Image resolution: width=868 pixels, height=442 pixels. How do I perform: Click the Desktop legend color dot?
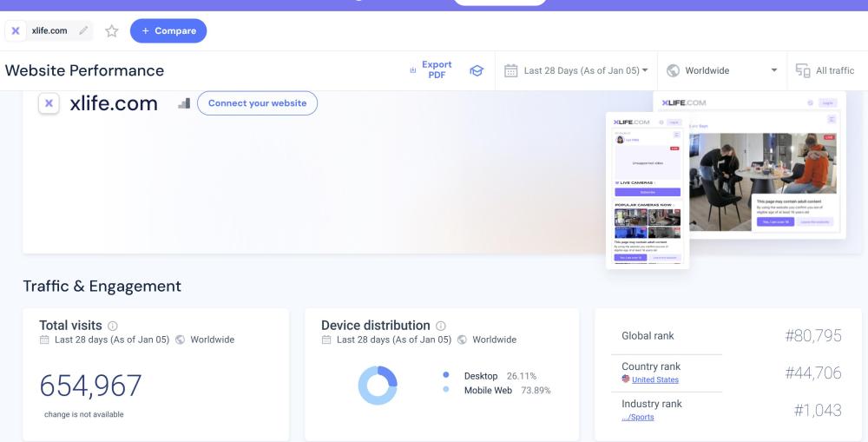point(446,375)
